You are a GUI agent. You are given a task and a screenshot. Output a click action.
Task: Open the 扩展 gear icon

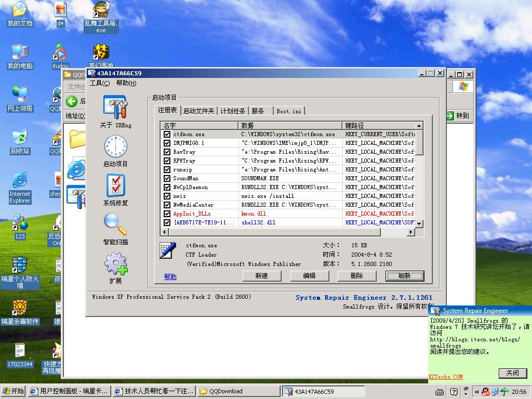pos(116,263)
